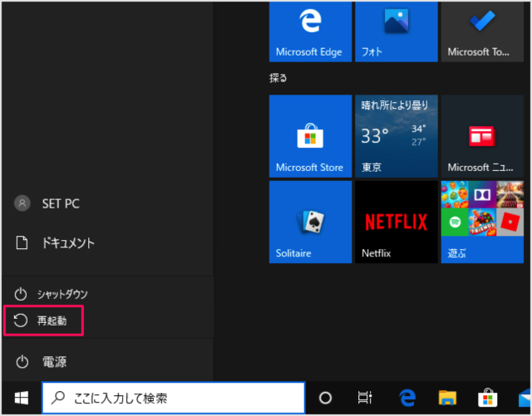Image resolution: width=532 pixels, height=416 pixels.
Task: Open the Microsoft To Do tile
Action: (482, 32)
